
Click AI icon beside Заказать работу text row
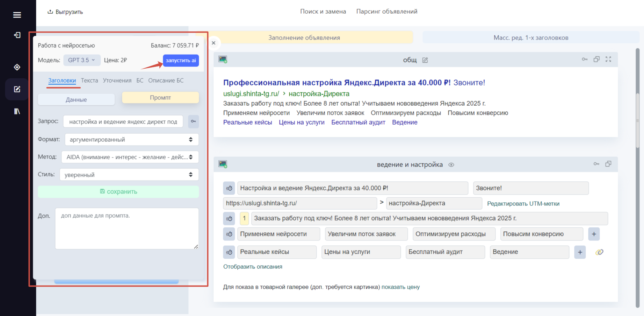point(229,218)
